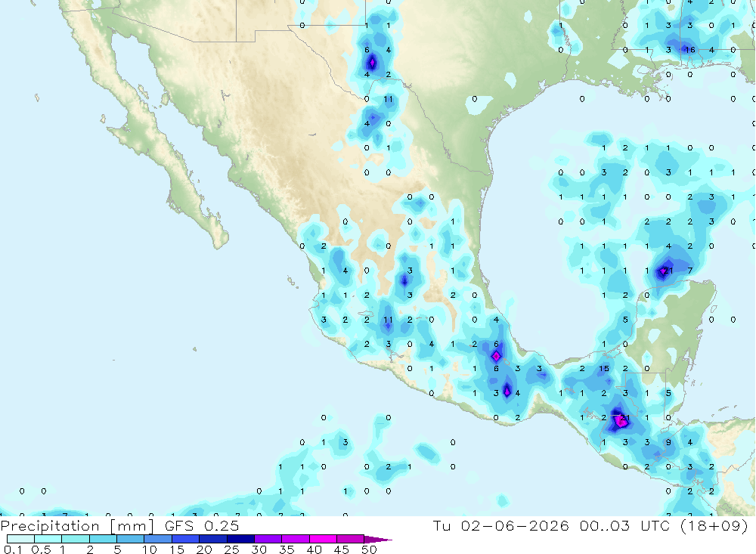Click the date text 'Tu 02-06-2026'
The height and width of the screenshot is (554, 756).
coord(501,525)
